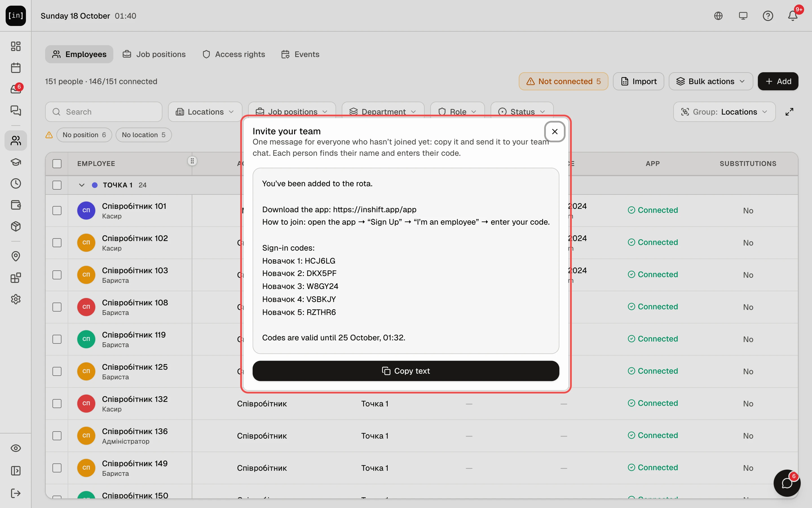
Task: Switch to the Access rights tab
Action: 234,54
